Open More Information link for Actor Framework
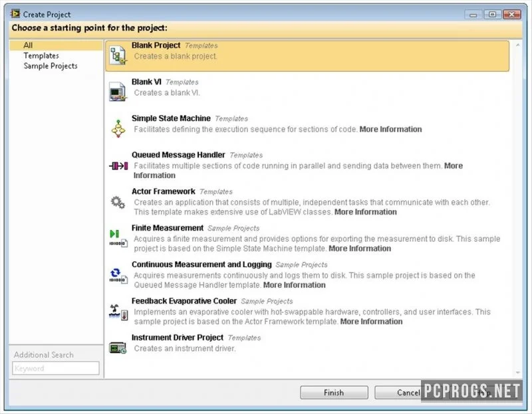 click(365, 212)
